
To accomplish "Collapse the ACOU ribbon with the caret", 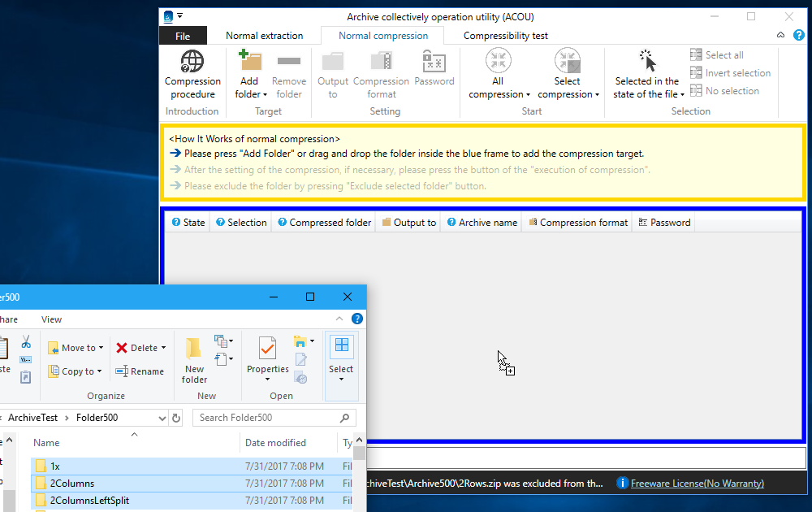I will click(x=780, y=36).
